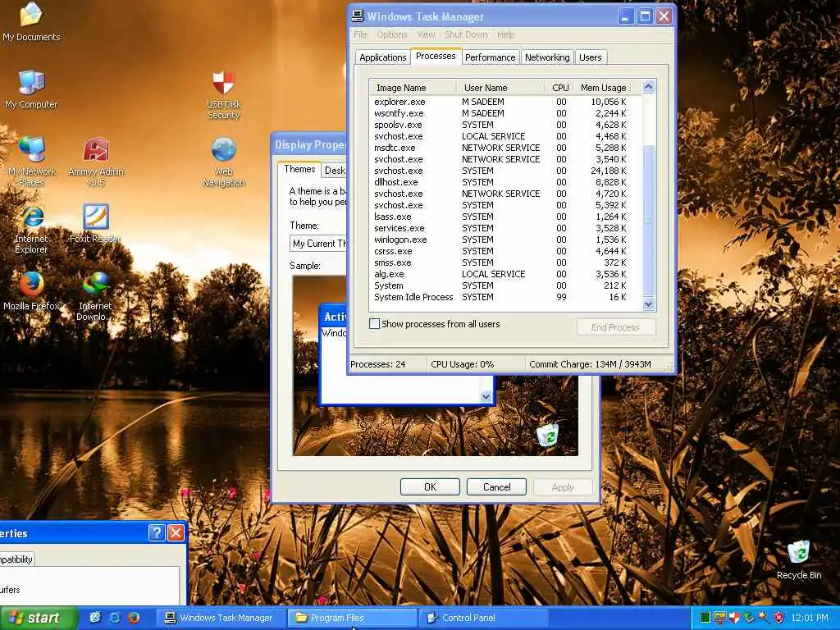
Task: Select the Compatibility tab in properties window
Action: [x=16, y=559]
